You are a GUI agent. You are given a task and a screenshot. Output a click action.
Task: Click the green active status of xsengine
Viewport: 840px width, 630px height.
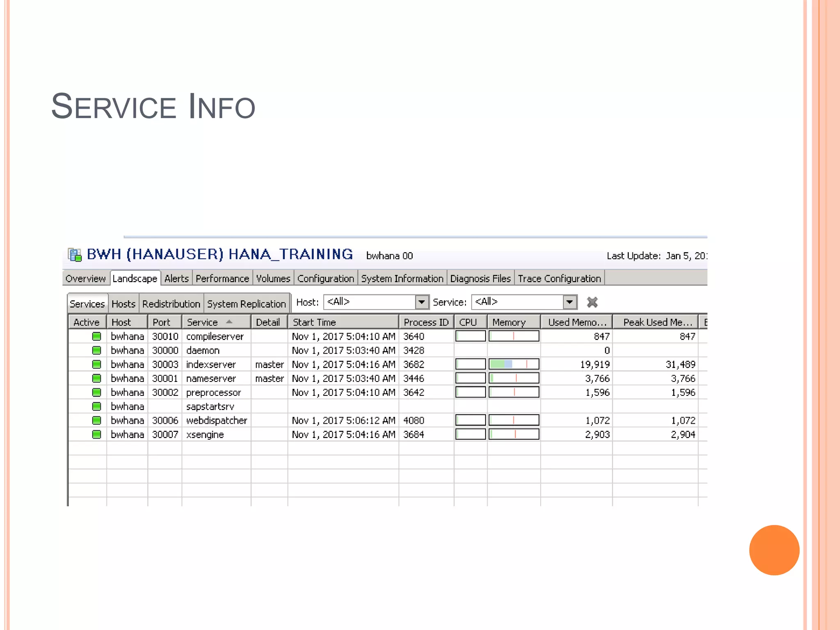coord(96,434)
